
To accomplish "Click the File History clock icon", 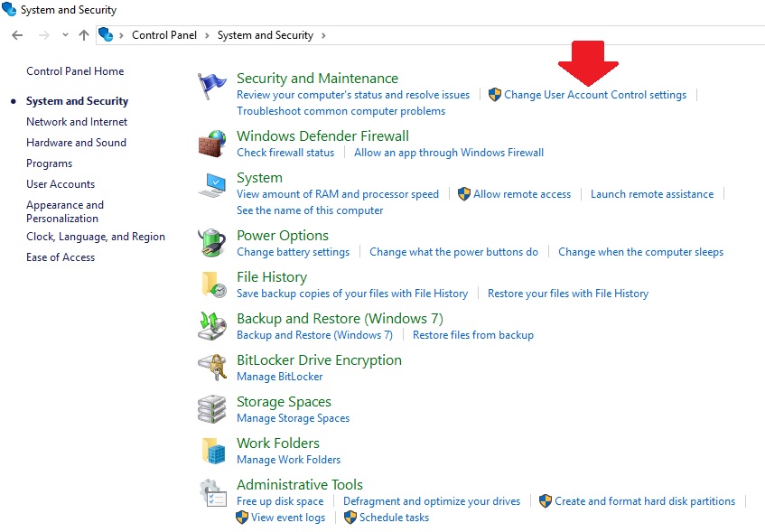I will coord(211,285).
